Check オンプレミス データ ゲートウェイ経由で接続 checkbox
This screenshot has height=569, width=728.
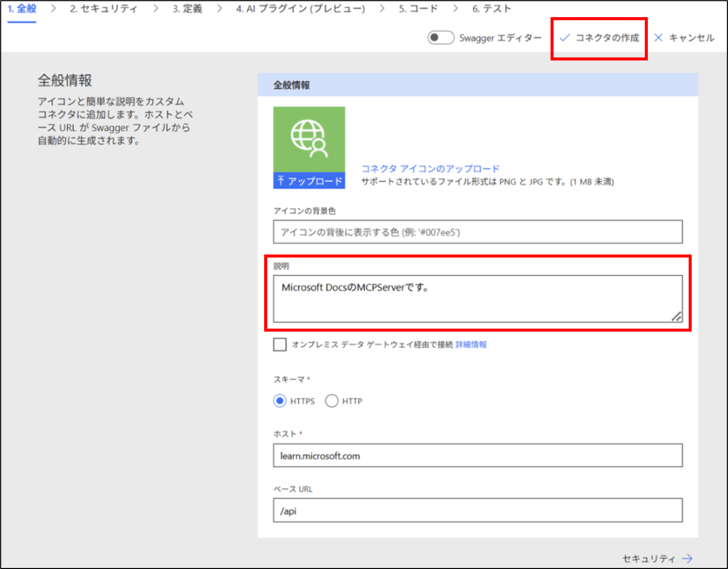click(x=280, y=344)
